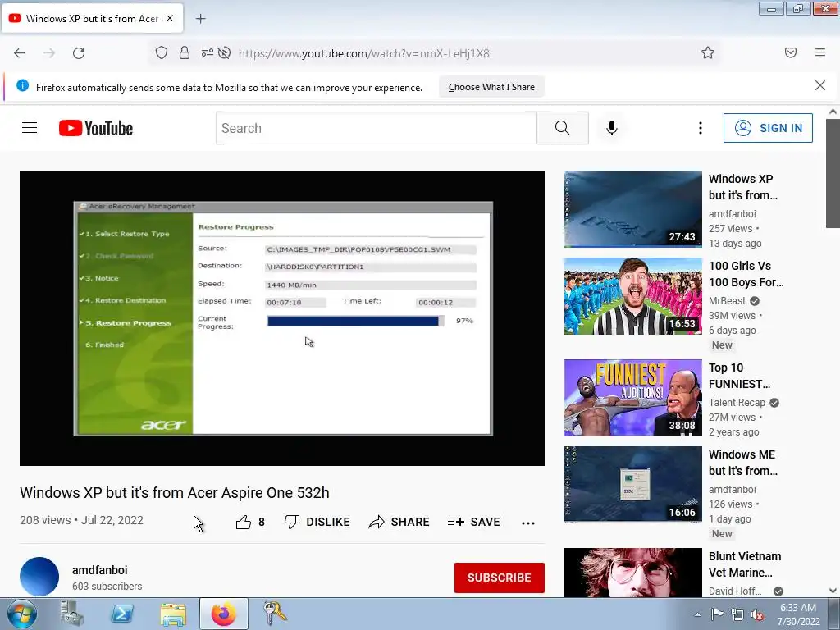Subscribe to amdfanboi channel

(x=500, y=577)
